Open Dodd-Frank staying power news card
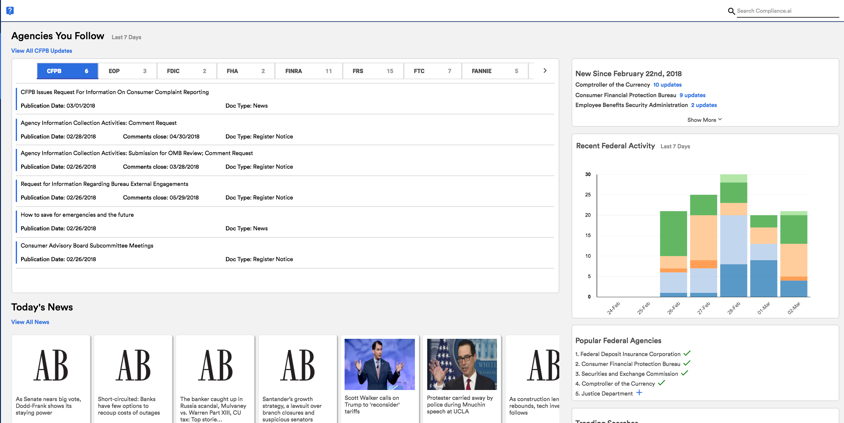 pyautogui.click(x=51, y=379)
